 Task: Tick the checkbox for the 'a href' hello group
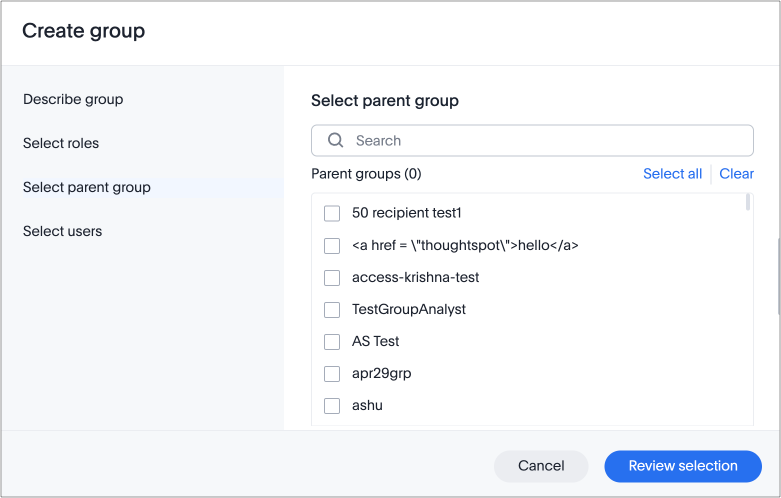pyautogui.click(x=332, y=245)
